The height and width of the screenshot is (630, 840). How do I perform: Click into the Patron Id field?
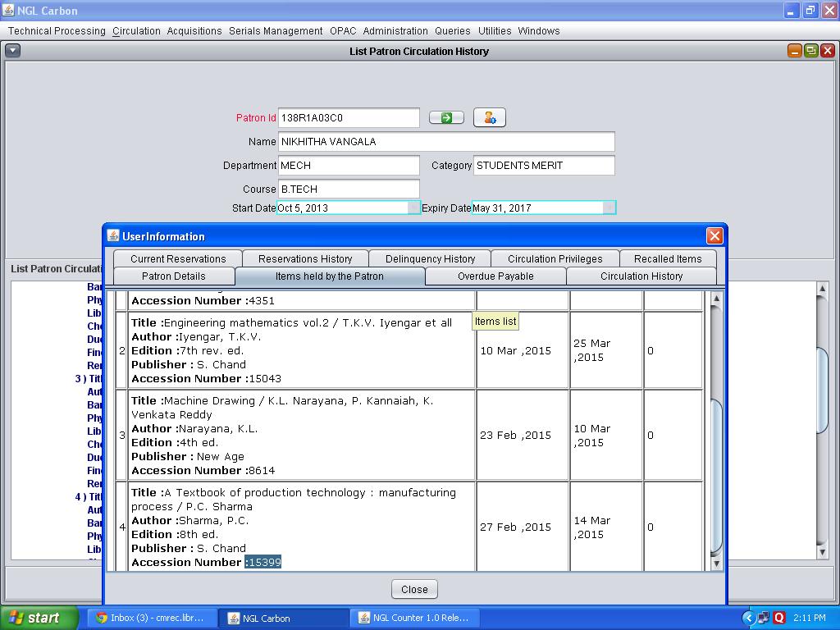click(x=349, y=118)
